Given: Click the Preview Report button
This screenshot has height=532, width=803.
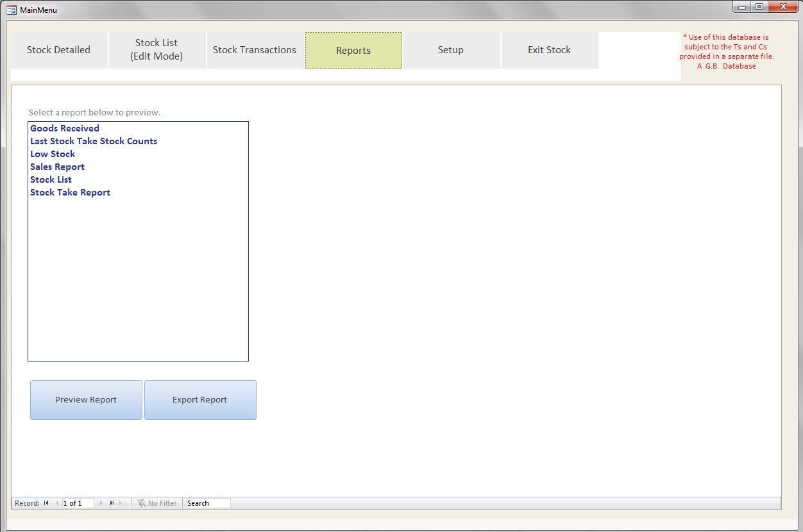Looking at the screenshot, I should tap(85, 399).
